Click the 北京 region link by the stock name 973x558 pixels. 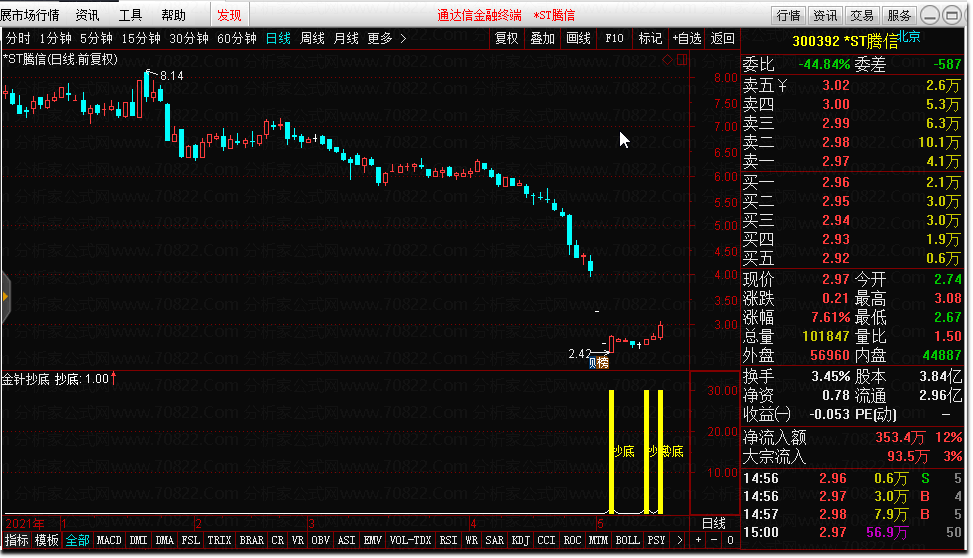[909, 36]
